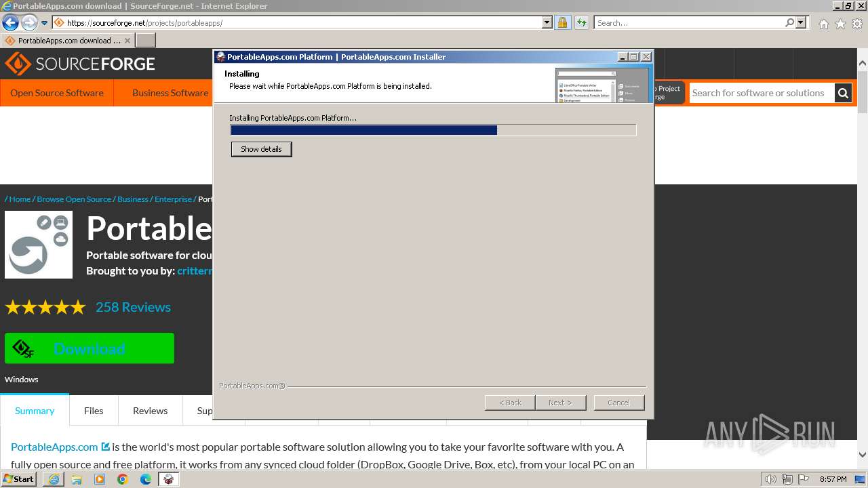Click the security lock icon
Viewport: 868px width, 488px height.
[562, 23]
